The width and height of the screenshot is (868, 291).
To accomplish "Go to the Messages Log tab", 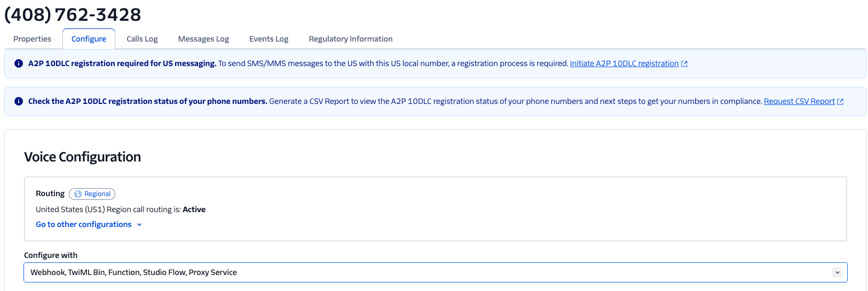I will (203, 39).
